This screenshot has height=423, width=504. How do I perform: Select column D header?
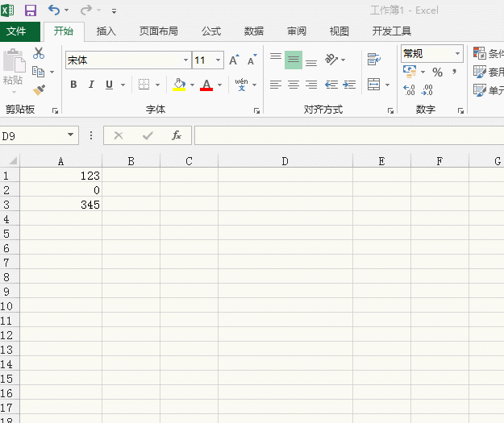[x=285, y=161]
